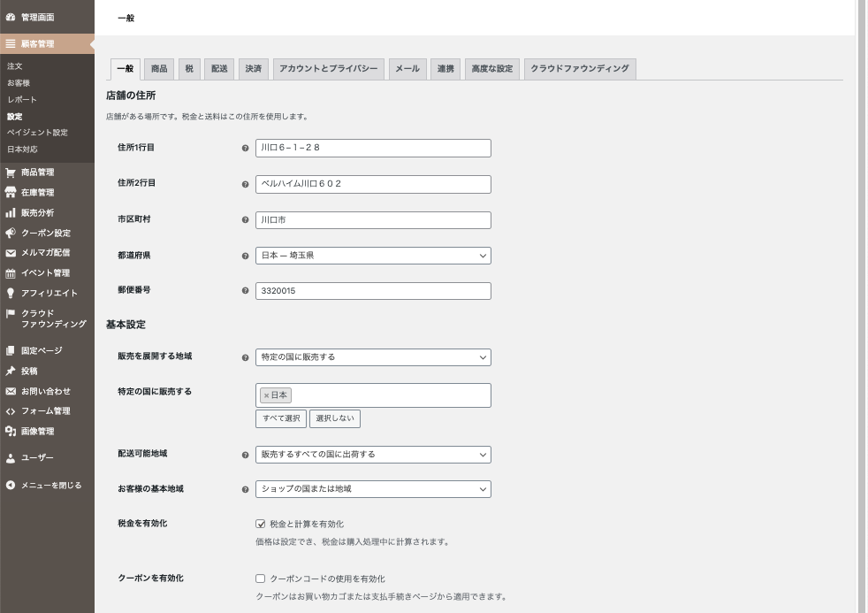Click the 商品管理 cart icon in sidebar
The height and width of the screenshot is (613, 868).
(11, 172)
